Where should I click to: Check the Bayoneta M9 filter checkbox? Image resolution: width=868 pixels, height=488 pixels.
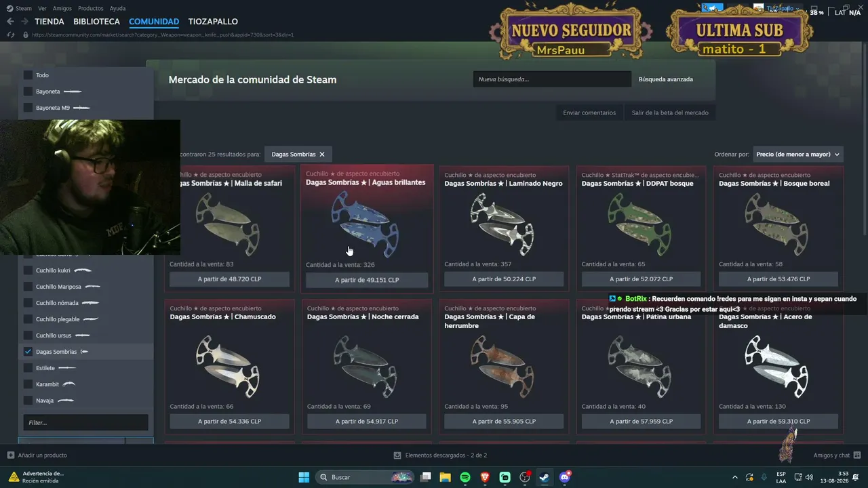(28, 108)
